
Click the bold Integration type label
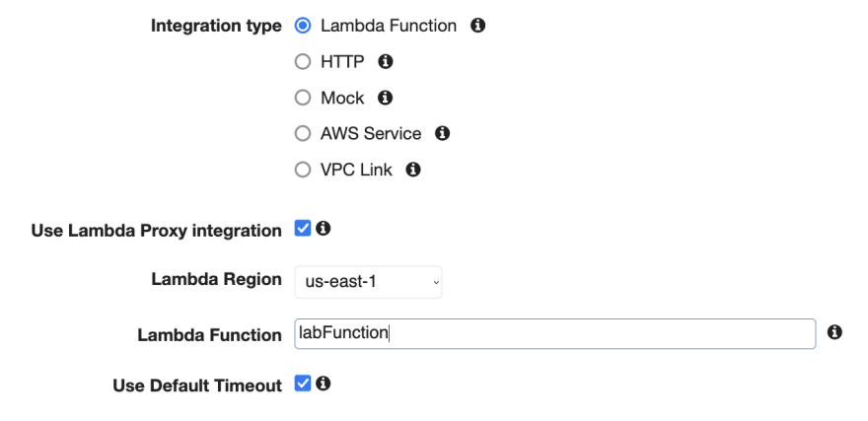pos(216,26)
